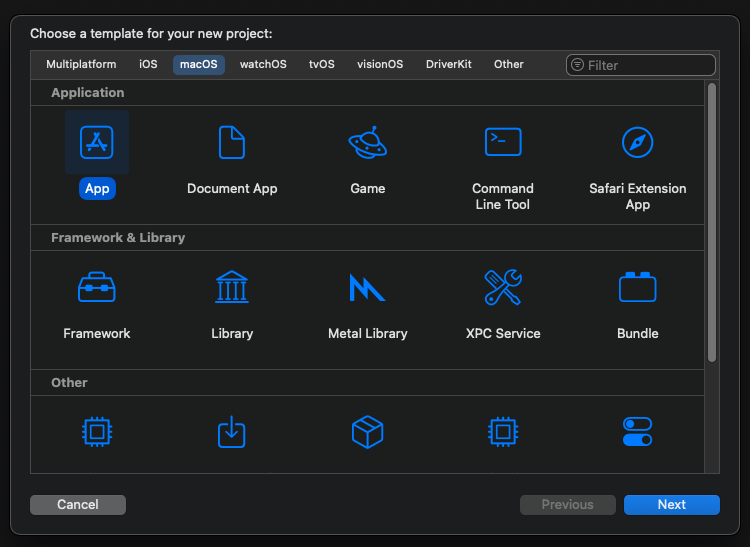Screen dimensions: 750x547
Task: Select the Framework toolbox icon
Action: pyautogui.click(x=97, y=287)
